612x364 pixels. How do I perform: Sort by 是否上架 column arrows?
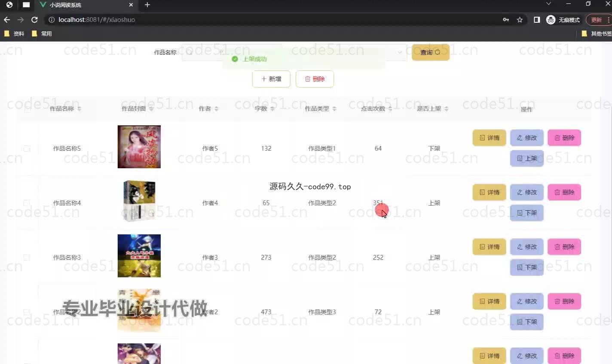coord(446,109)
